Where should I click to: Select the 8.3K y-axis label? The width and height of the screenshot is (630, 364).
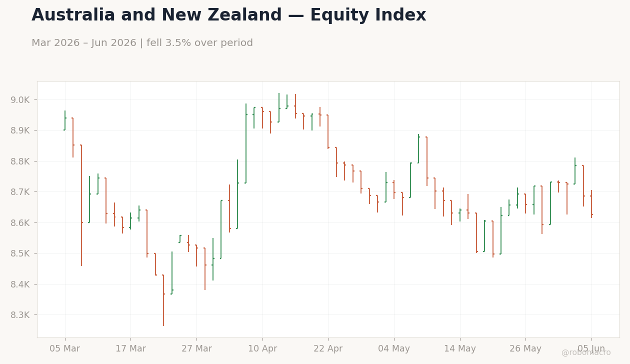pos(20,315)
